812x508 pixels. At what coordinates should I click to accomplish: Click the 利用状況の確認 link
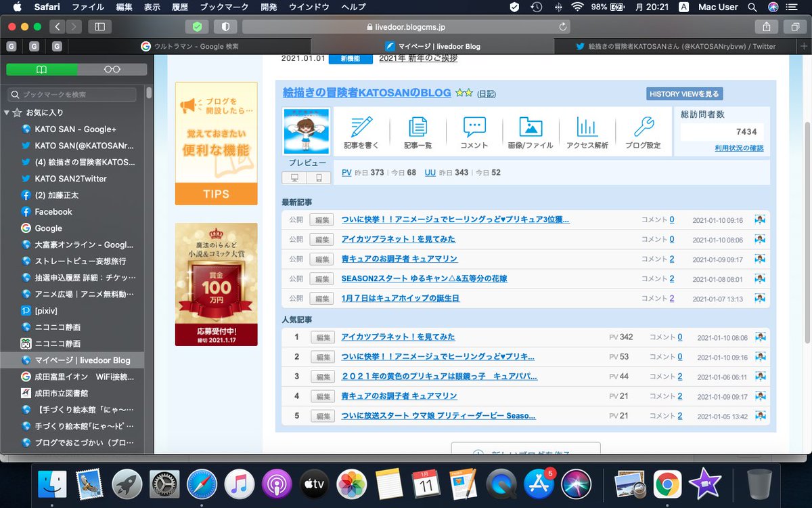tap(739, 148)
